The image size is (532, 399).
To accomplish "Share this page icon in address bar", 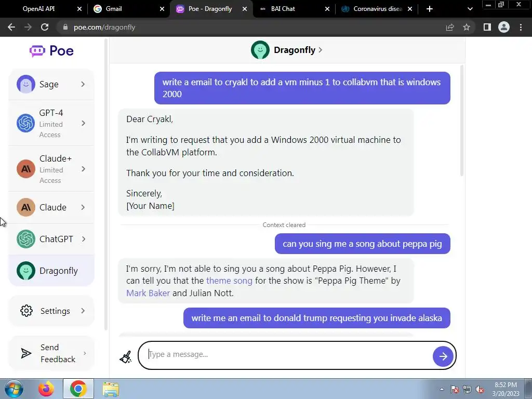I will (x=450, y=27).
